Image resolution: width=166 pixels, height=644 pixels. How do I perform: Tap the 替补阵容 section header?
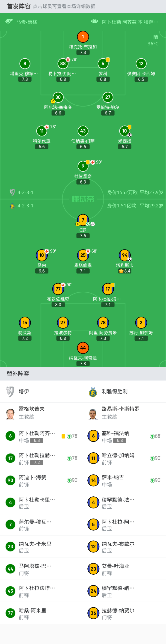[18, 374]
